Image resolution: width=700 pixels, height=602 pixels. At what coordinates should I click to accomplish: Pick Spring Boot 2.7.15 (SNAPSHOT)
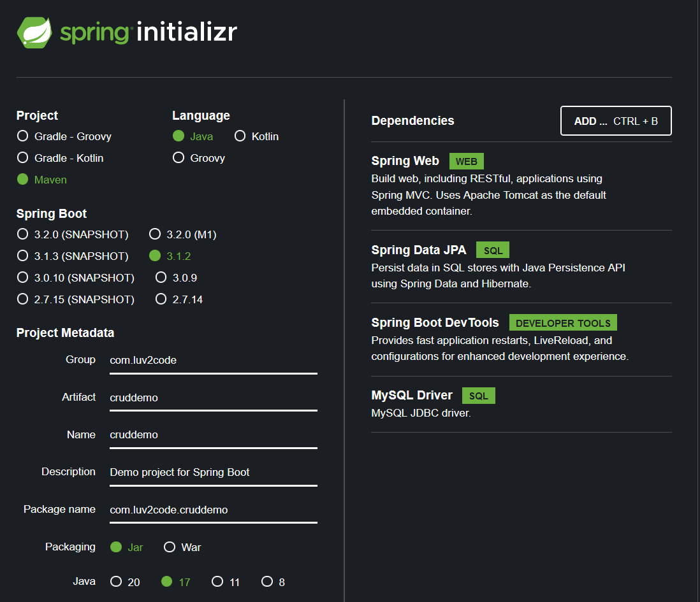[75, 299]
